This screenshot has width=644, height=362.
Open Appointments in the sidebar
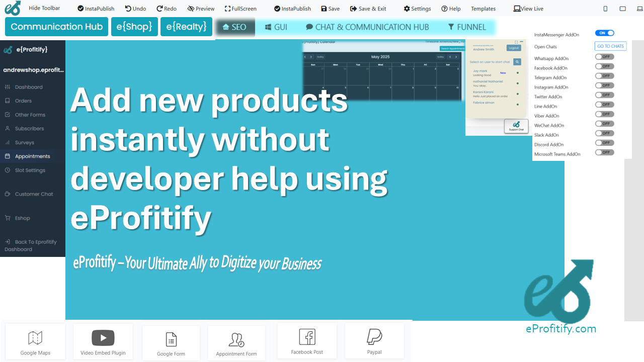pos(33,156)
